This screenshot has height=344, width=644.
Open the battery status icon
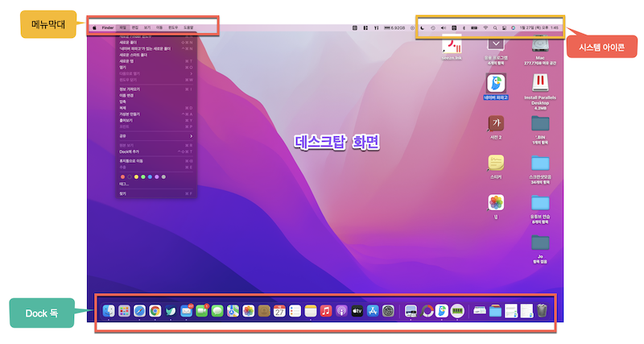(x=474, y=28)
